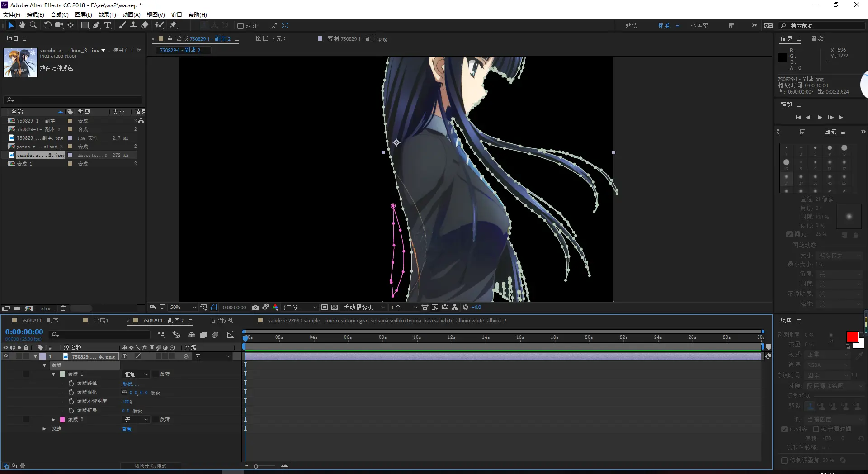Image resolution: width=868 pixels, height=474 pixels.
Task: Collapse the 蒙版 1 property group
Action: [x=53, y=374]
